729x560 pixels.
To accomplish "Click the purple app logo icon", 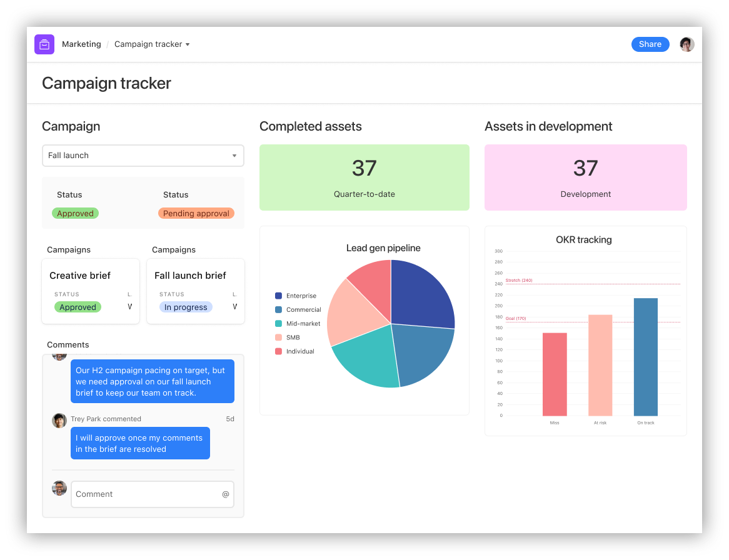I will click(x=44, y=44).
